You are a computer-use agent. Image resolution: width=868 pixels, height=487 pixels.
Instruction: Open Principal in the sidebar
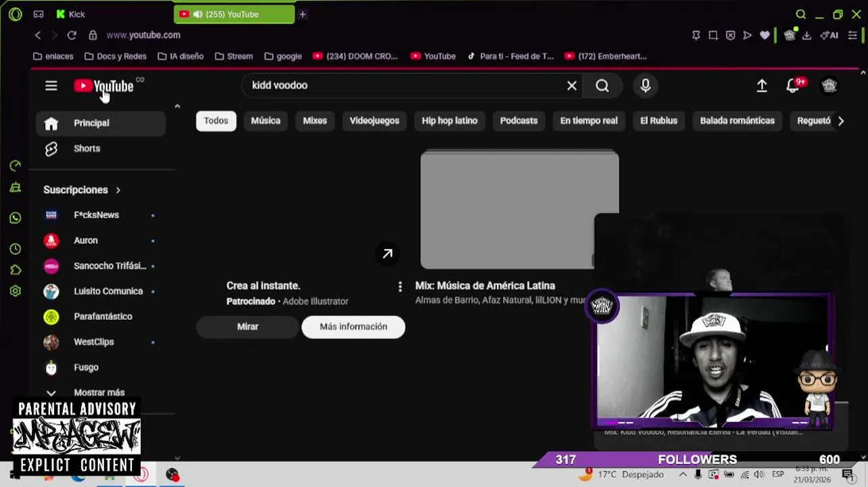[x=101, y=123]
